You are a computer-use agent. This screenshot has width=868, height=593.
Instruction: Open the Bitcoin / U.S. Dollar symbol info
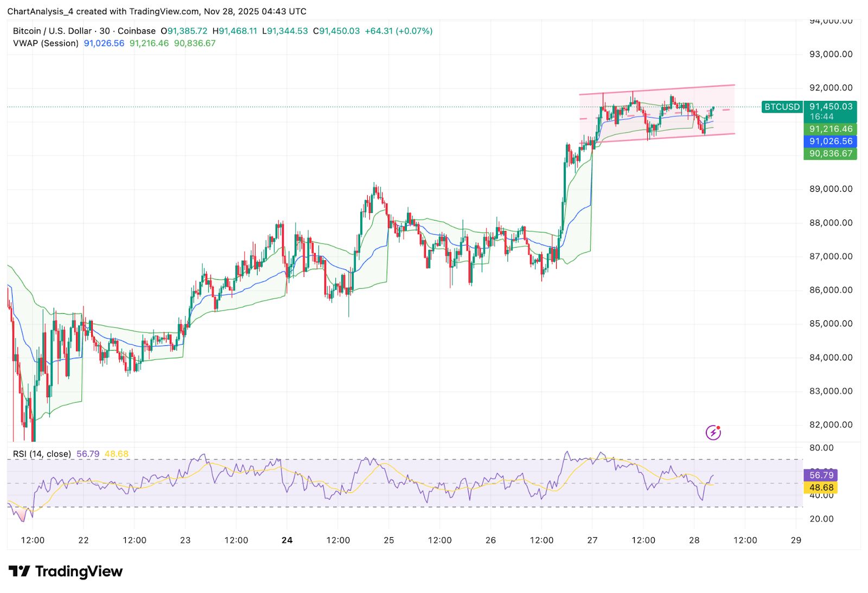52,31
